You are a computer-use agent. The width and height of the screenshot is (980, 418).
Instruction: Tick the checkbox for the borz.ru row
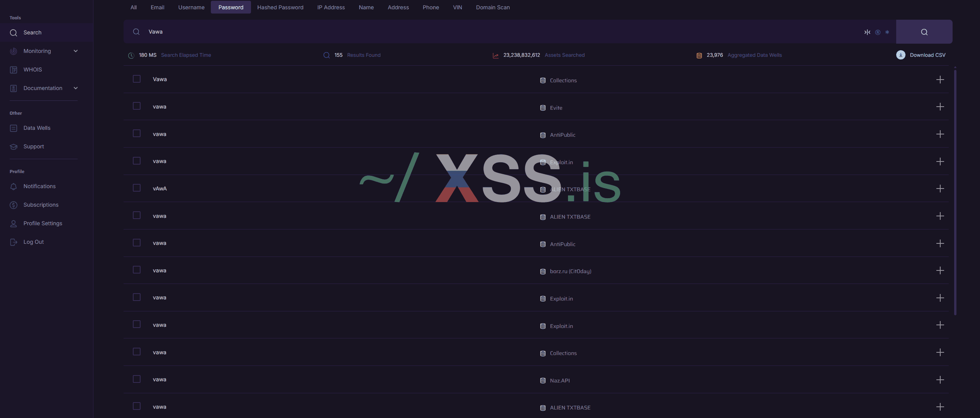[137, 270]
